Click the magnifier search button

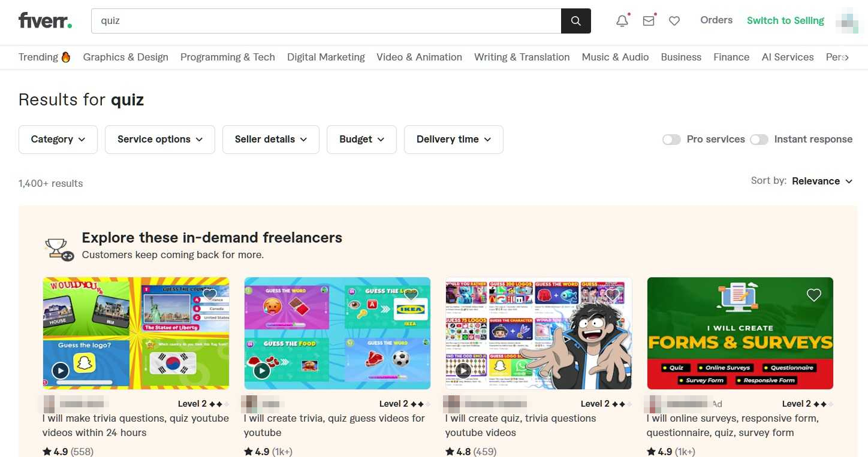(x=576, y=21)
